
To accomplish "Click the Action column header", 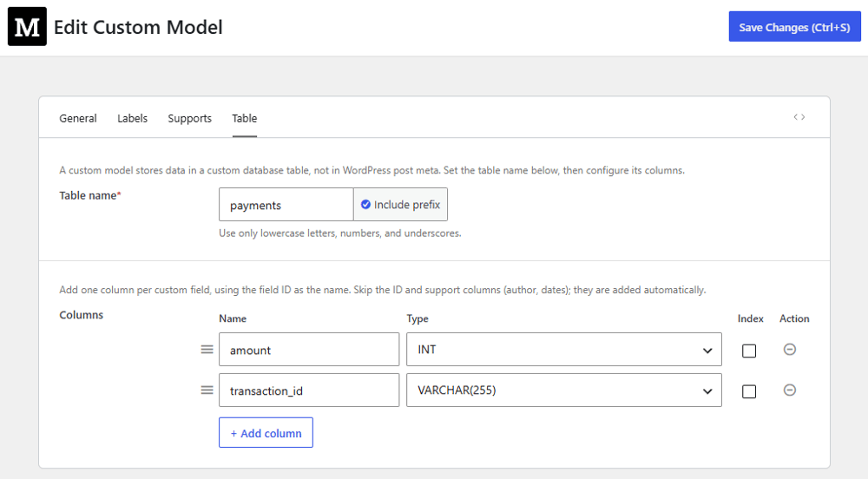I will pyautogui.click(x=794, y=318).
